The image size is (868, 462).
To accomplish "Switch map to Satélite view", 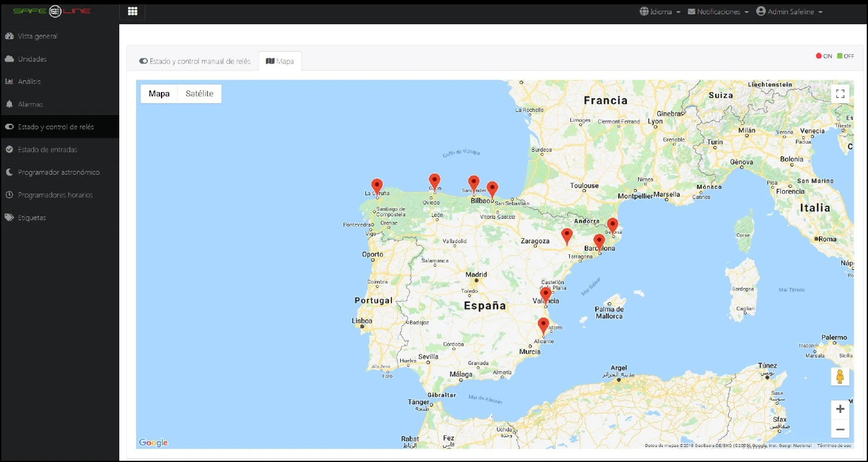I will click(199, 94).
